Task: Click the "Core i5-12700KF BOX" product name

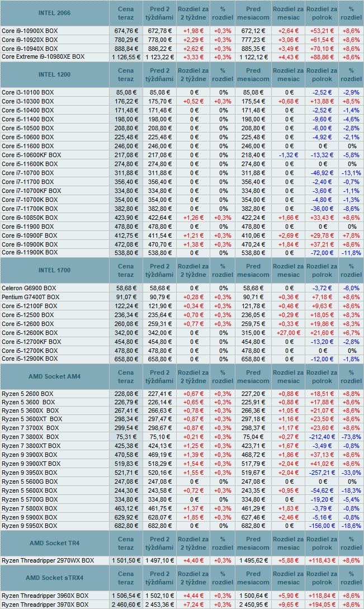Action: [31, 342]
